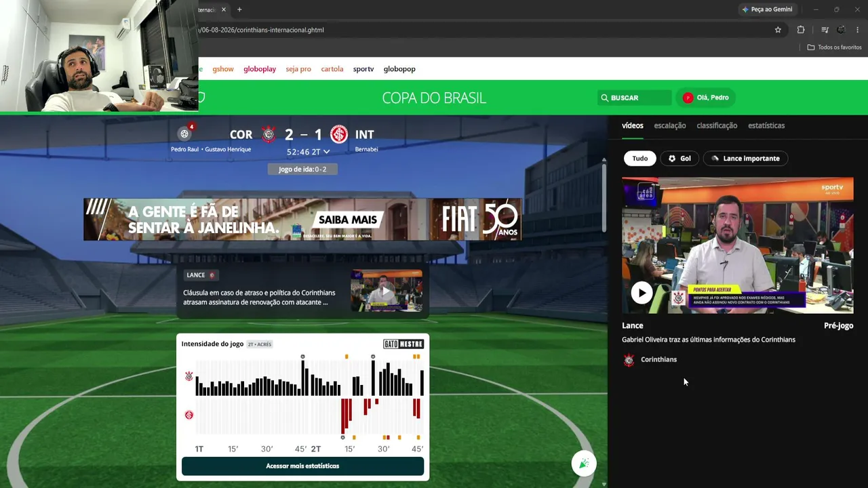868x488 pixels.
Task: Open the sidebar video thumbnail with the reporter
Action: 738,245
